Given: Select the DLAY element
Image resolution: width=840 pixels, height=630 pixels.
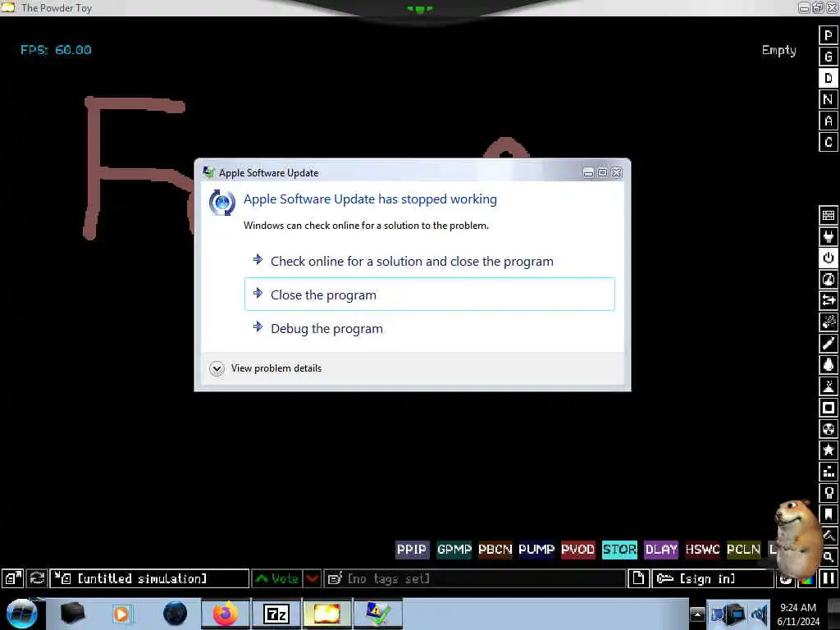Looking at the screenshot, I should pyautogui.click(x=660, y=550).
